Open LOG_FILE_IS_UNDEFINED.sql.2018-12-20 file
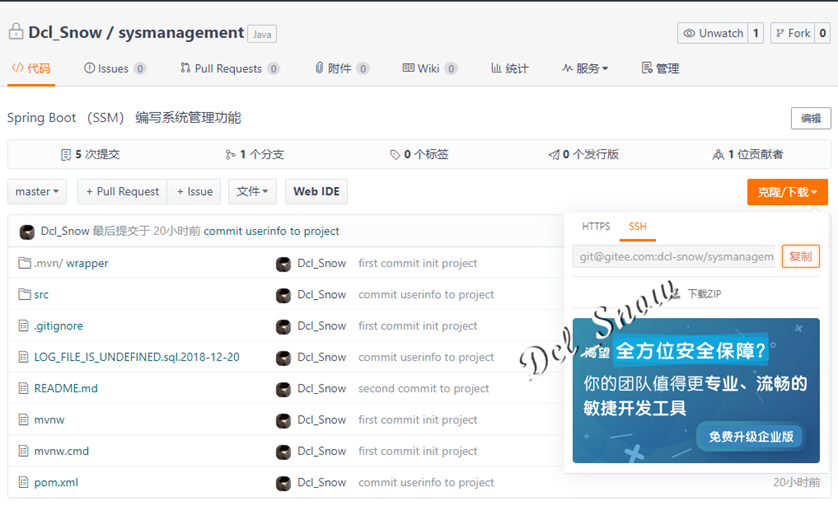This screenshot has width=838, height=506. click(x=137, y=357)
